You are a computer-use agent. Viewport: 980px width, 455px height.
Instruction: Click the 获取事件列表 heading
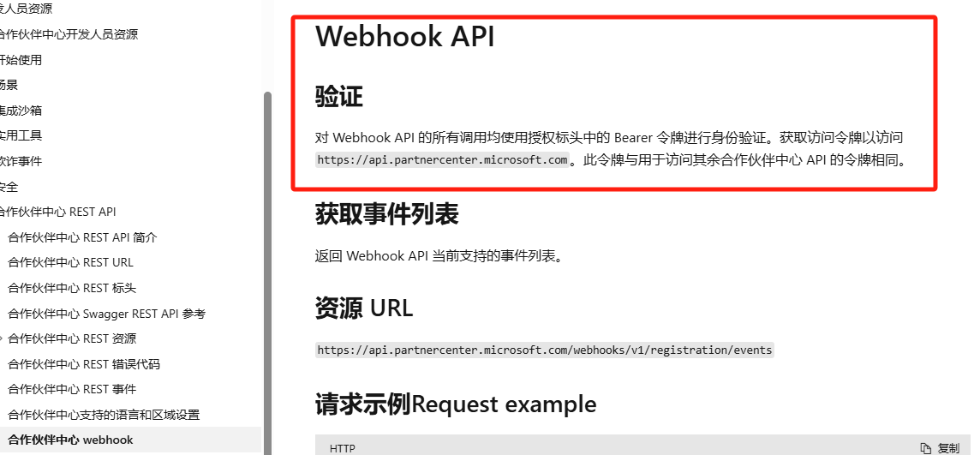387,213
